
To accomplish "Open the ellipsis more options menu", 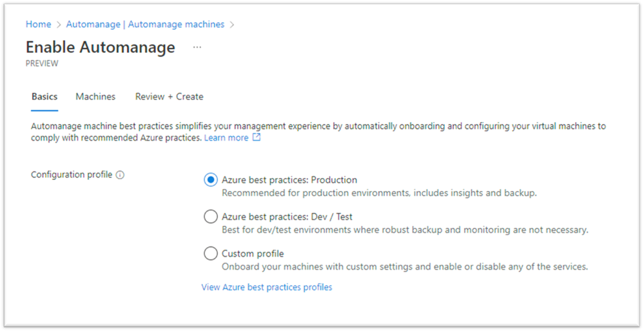I will click(x=197, y=47).
